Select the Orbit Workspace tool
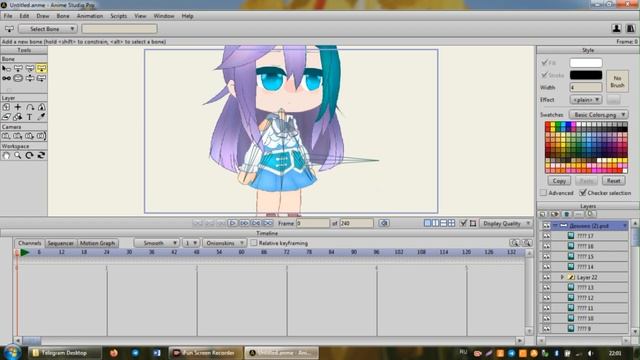This screenshot has height=360, width=640. (41, 156)
